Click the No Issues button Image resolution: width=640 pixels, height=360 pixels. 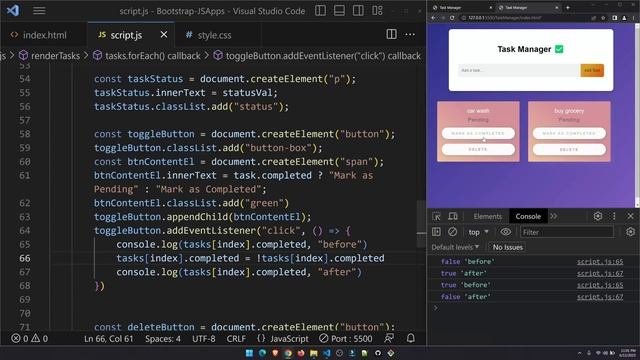tap(507, 247)
